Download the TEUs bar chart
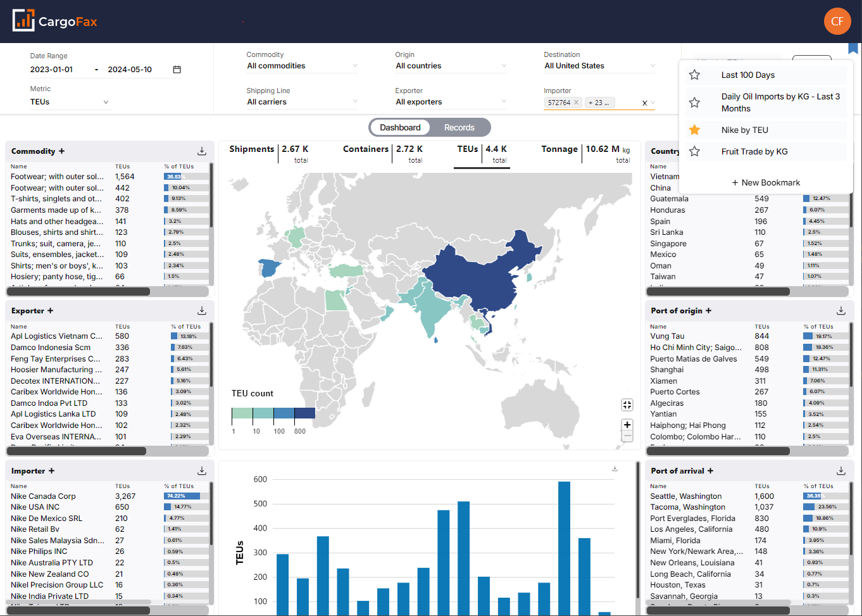 (x=615, y=468)
